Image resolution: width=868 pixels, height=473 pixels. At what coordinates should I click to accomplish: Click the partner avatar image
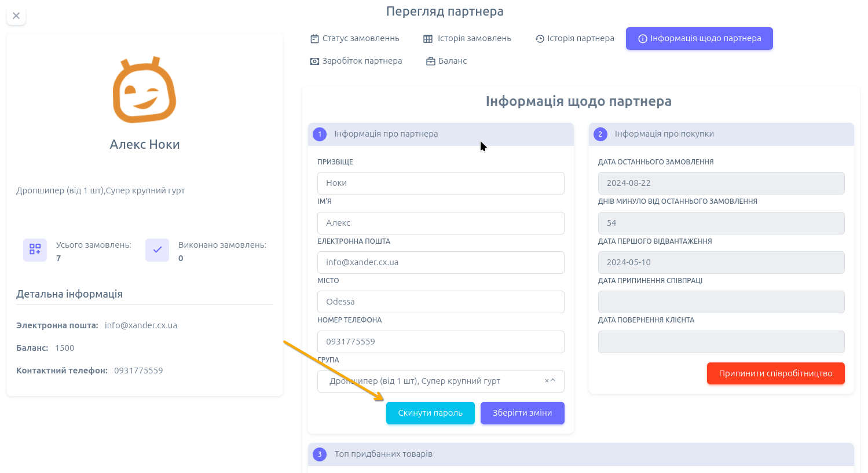144,90
